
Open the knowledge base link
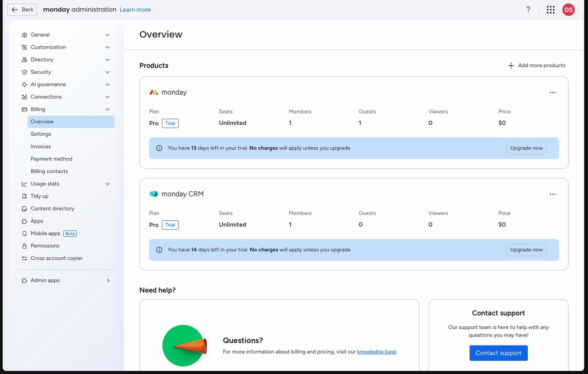coord(376,352)
